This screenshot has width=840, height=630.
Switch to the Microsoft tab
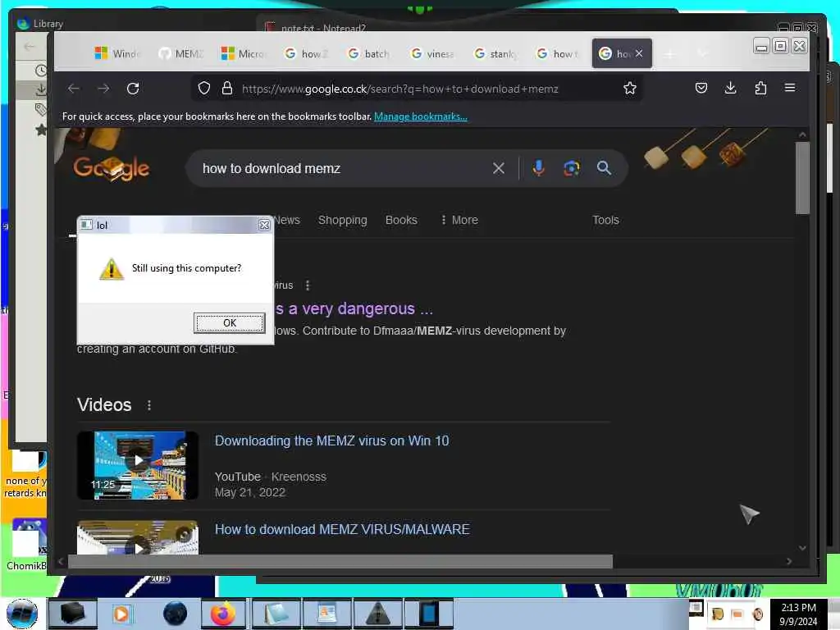pyautogui.click(x=244, y=53)
